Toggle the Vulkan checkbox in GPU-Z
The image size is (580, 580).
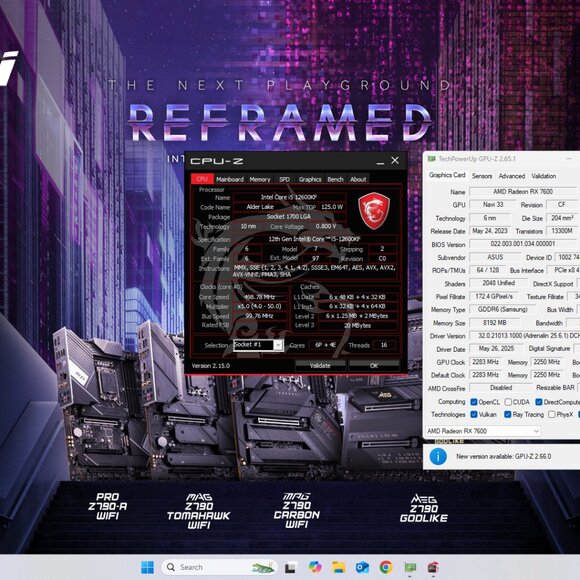click(473, 414)
